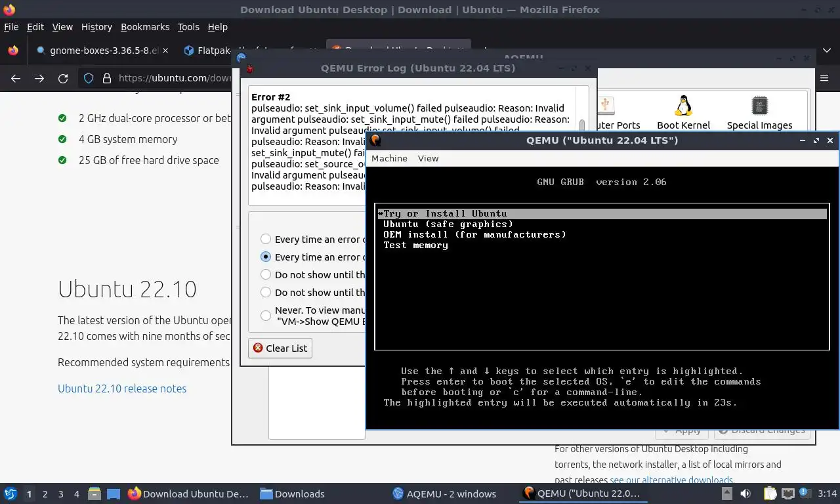Open the Firefox Bookmarks menu
This screenshot has width=840, height=504.
pyautogui.click(x=145, y=27)
